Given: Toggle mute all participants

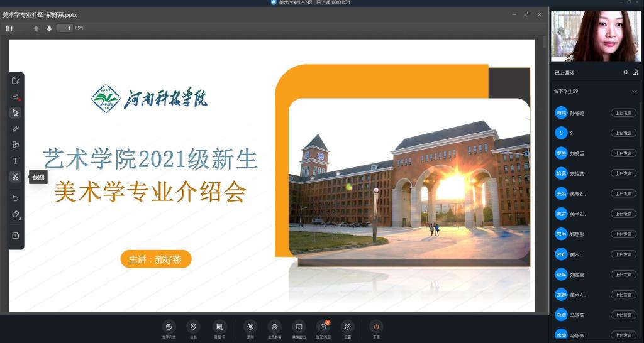Looking at the screenshot, I should (x=274, y=327).
